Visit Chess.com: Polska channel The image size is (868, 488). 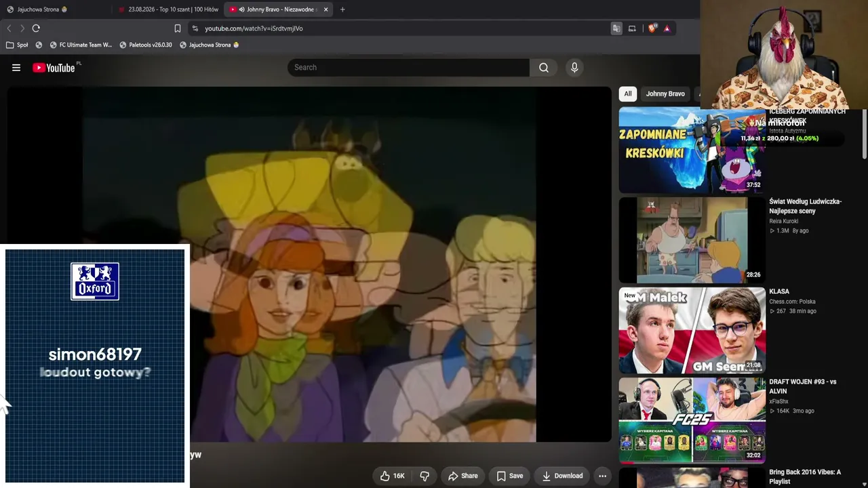pyautogui.click(x=792, y=302)
